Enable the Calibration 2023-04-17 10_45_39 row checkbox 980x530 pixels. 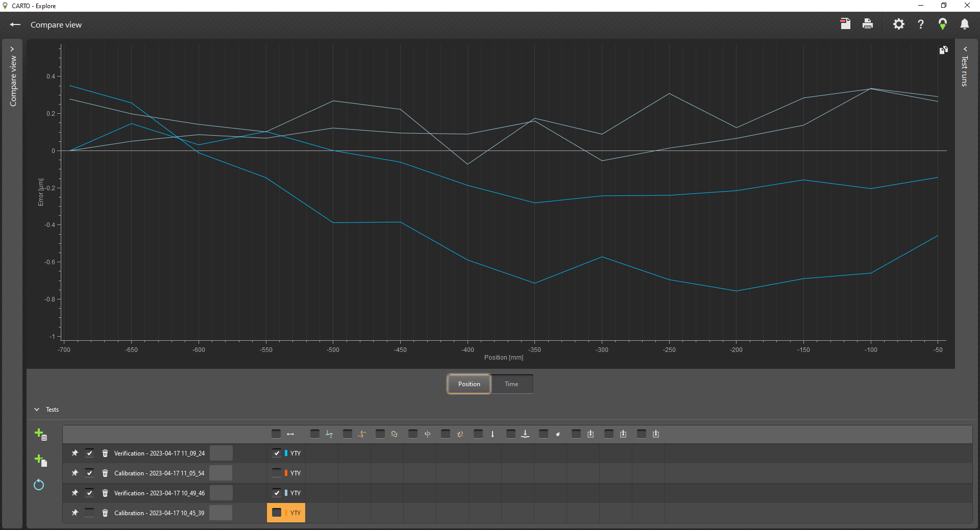click(x=90, y=513)
